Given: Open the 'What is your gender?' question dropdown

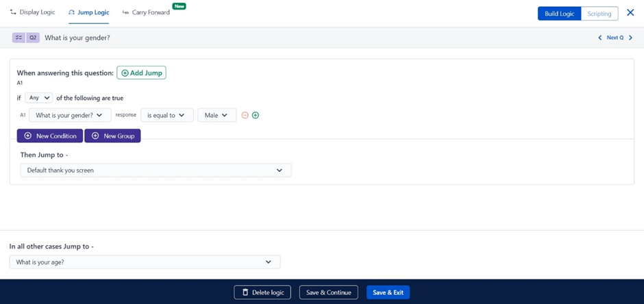Looking at the screenshot, I should pyautogui.click(x=70, y=115).
